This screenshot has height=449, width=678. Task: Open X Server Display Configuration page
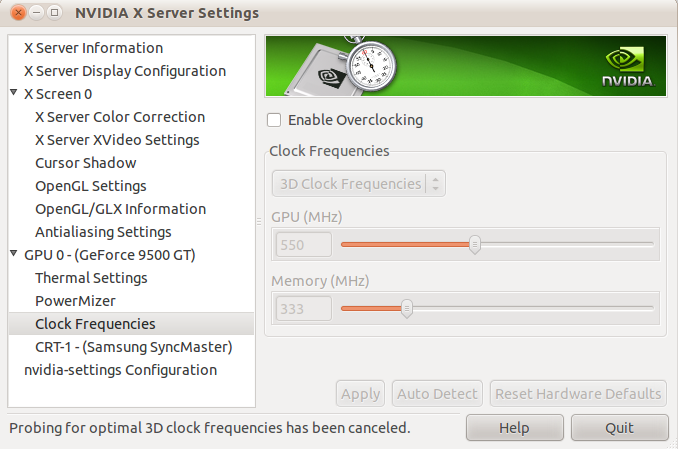pyautogui.click(x=125, y=71)
